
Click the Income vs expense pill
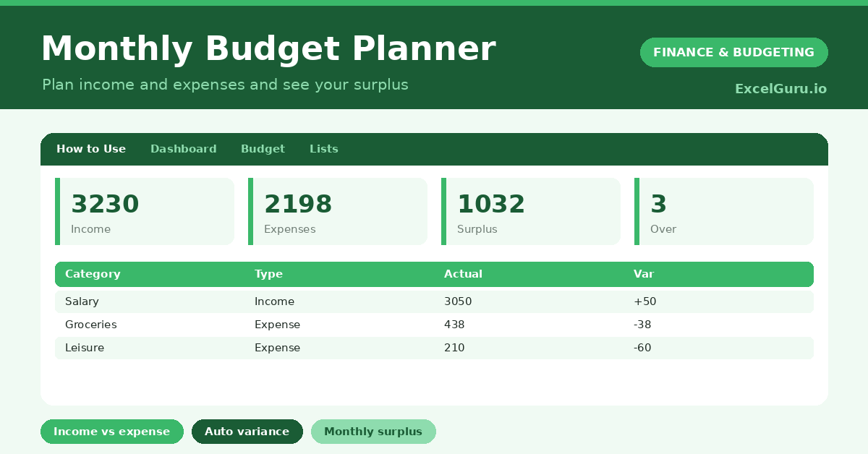pyautogui.click(x=112, y=432)
